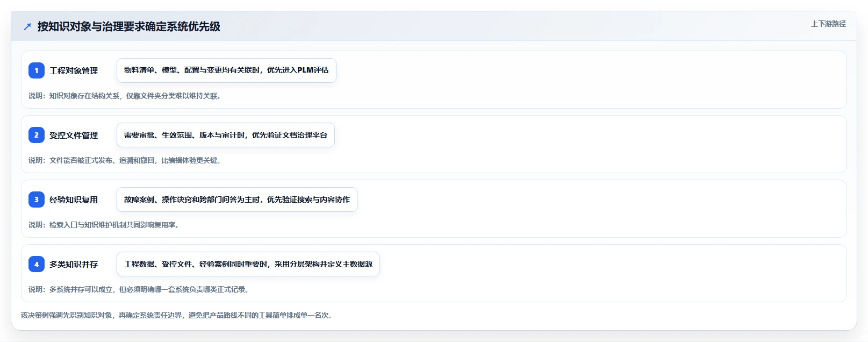Select the step 1 number badge
Image resolution: width=868 pixels, height=342 pixels.
(x=37, y=70)
